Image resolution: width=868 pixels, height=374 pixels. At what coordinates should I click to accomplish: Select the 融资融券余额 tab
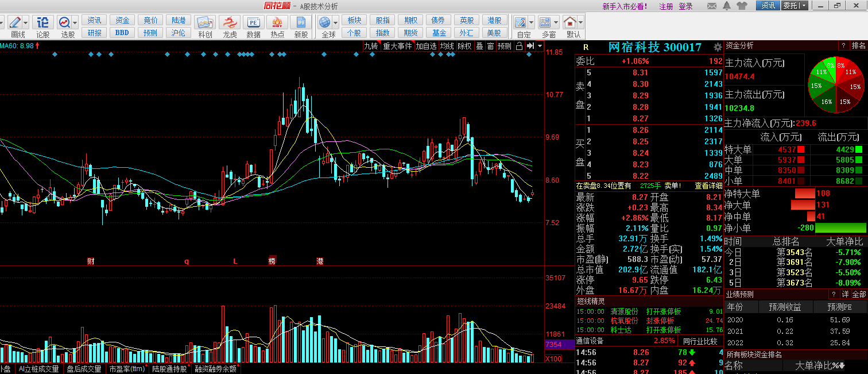[x=215, y=369]
